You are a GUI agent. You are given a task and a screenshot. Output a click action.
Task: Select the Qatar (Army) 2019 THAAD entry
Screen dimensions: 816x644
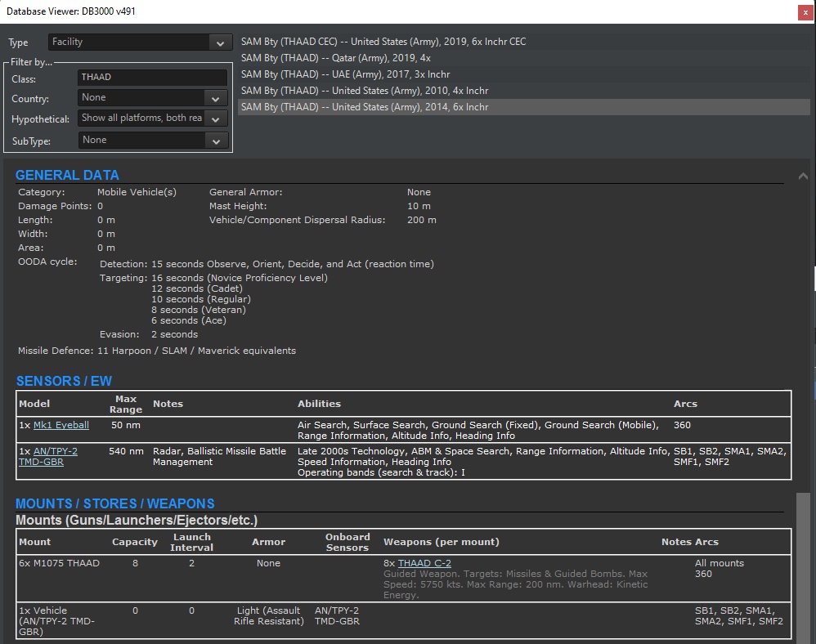(x=335, y=58)
